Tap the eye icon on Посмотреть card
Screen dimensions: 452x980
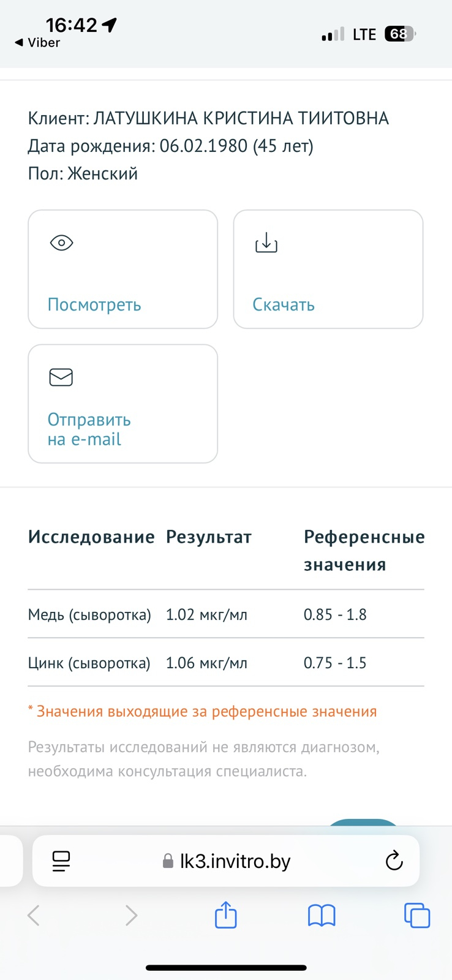click(61, 243)
